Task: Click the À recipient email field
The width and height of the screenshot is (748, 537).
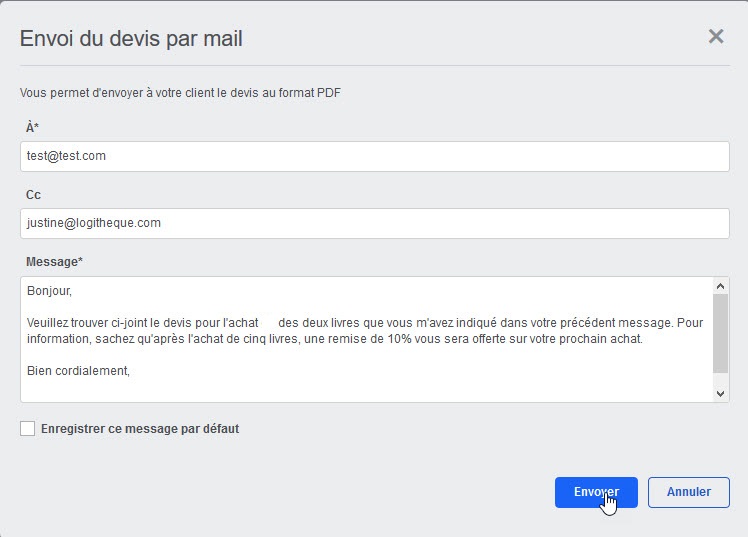Action: pos(374,156)
